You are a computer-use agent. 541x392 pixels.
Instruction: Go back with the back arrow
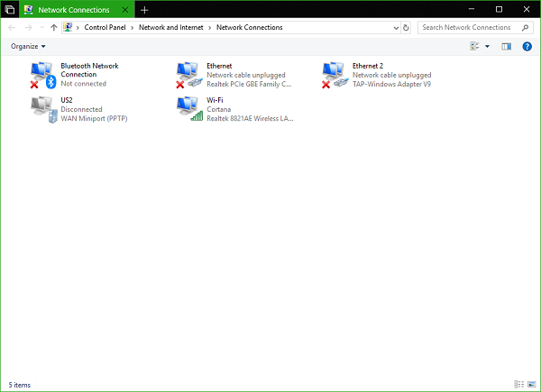click(x=12, y=28)
